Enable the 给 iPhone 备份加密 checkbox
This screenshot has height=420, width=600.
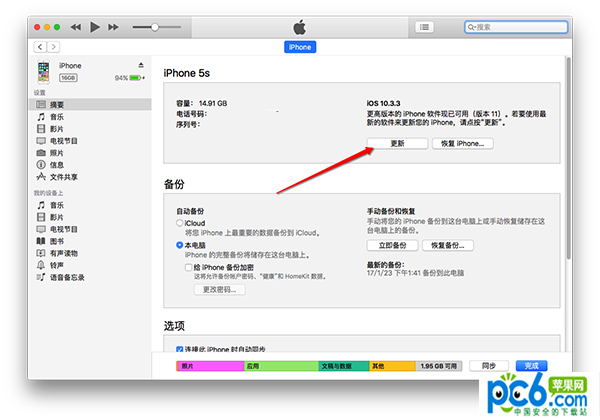coord(189,267)
